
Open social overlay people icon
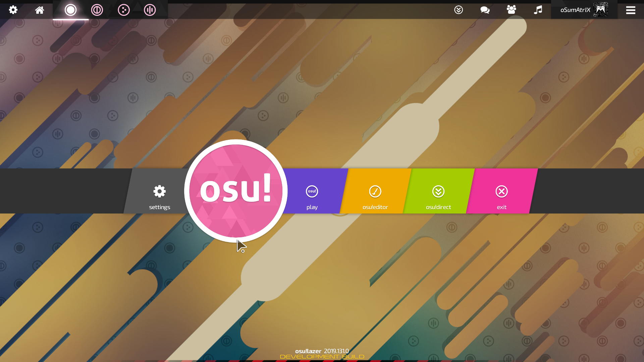(x=512, y=10)
